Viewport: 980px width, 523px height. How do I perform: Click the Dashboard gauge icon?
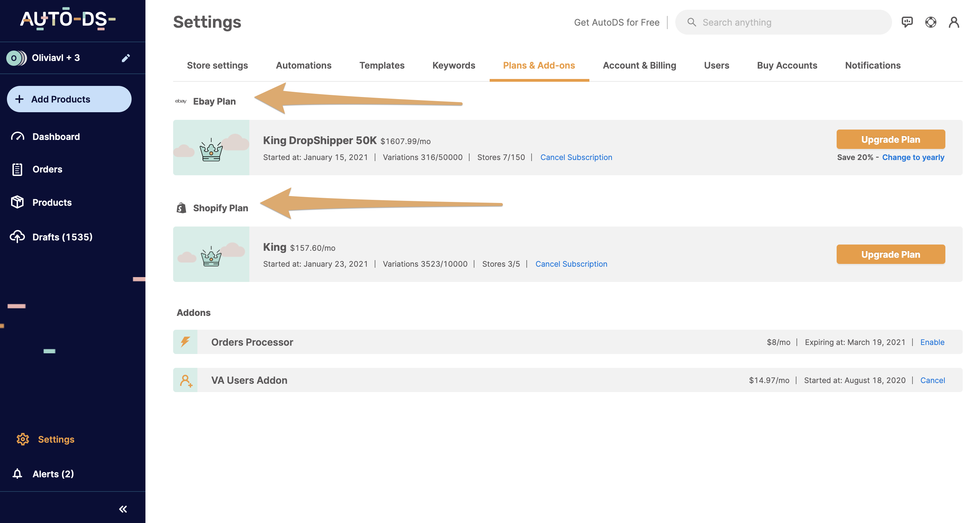pyautogui.click(x=18, y=137)
